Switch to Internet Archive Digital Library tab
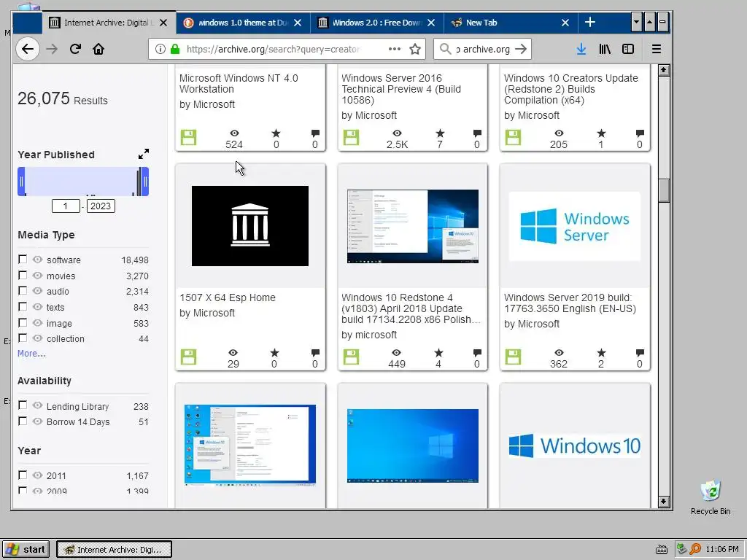747x560 pixels. click(x=109, y=23)
